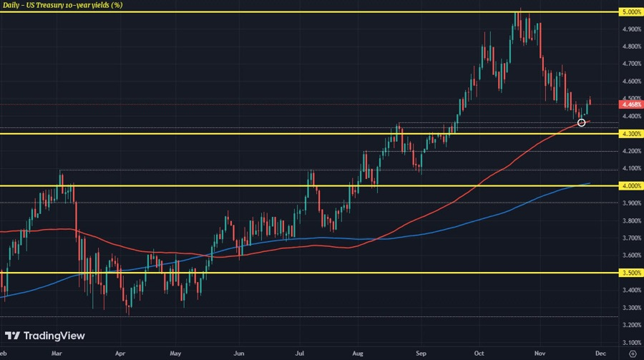Click the 4.900% tick on price axis
The image size is (644, 360).
632,29
